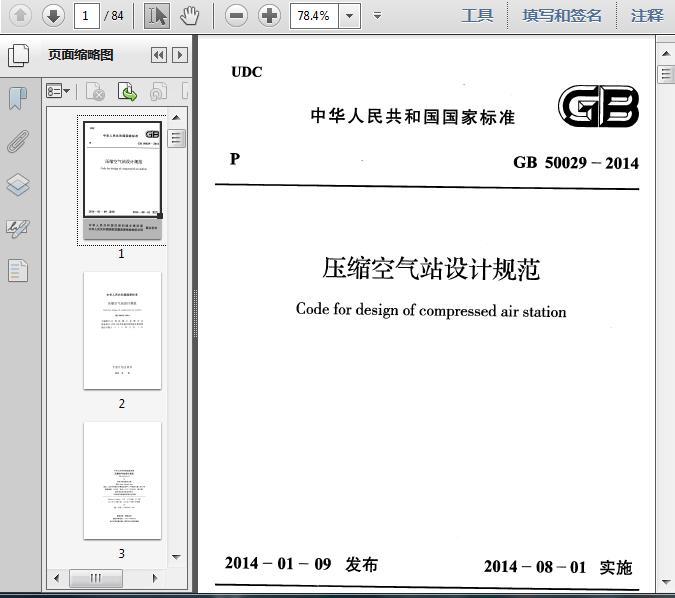Image resolution: width=675 pixels, height=598 pixels.
Task: Go to next page with down arrow
Action: (53, 16)
